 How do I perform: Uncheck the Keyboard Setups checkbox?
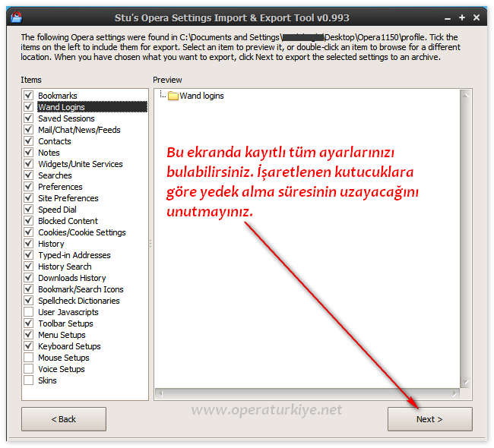pos(29,345)
